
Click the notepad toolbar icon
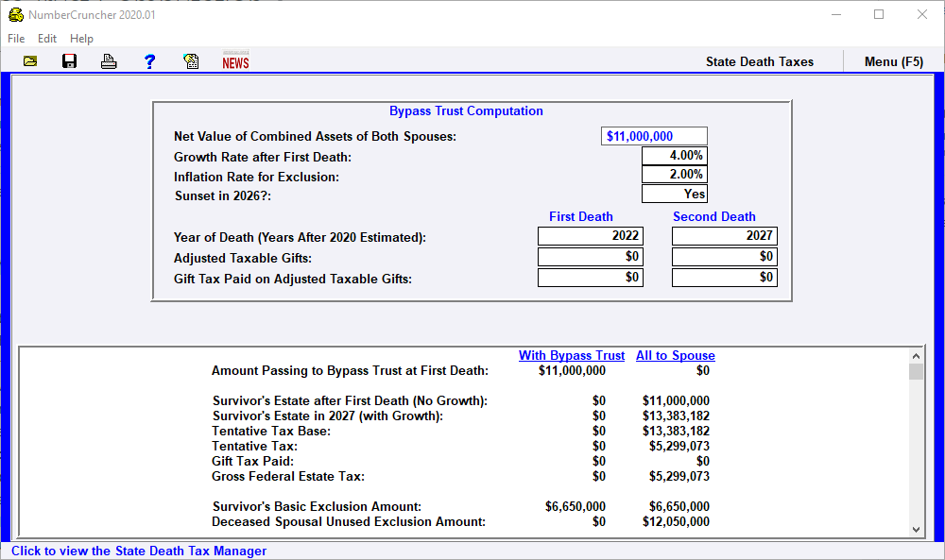pos(191,60)
